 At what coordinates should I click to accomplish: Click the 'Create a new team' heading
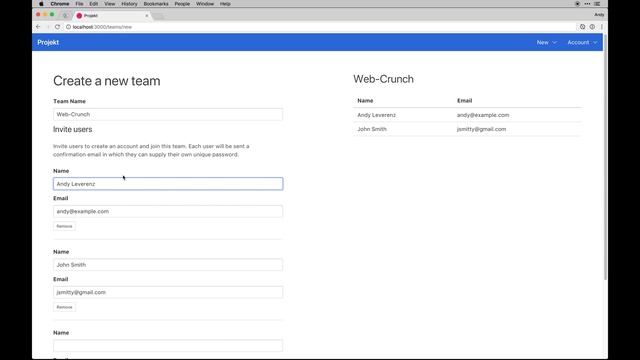[107, 81]
